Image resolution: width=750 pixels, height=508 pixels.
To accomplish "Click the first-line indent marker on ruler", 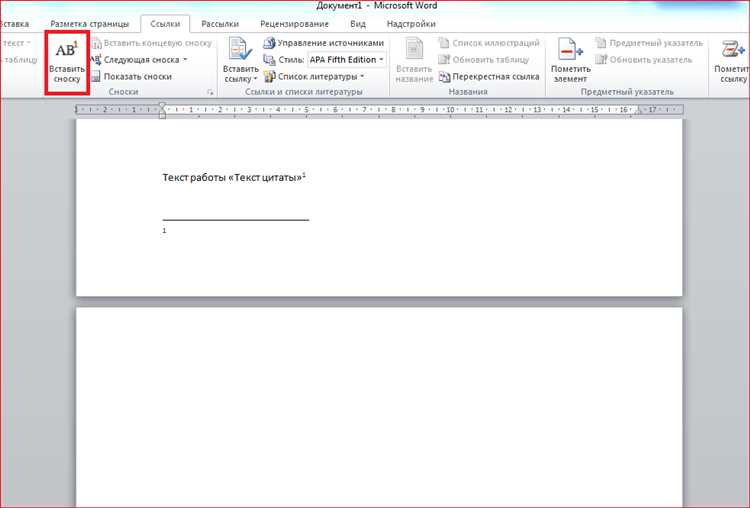I will (162, 105).
